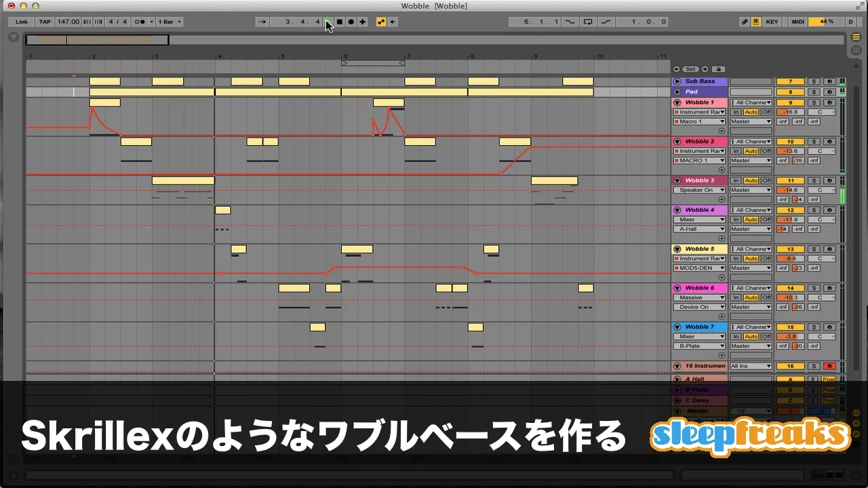
Task: Set Wobble 1 monitor to In
Action: pyautogui.click(x=736, y=112)
